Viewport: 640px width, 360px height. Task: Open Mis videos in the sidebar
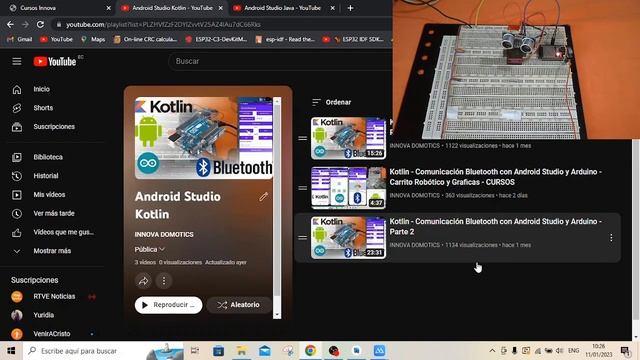49,194
